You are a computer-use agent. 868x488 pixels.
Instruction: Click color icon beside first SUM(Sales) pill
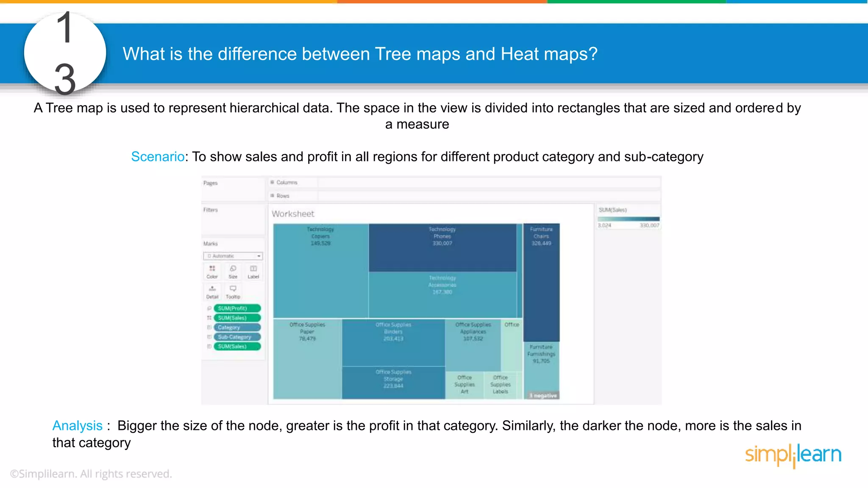click(209, 318)
